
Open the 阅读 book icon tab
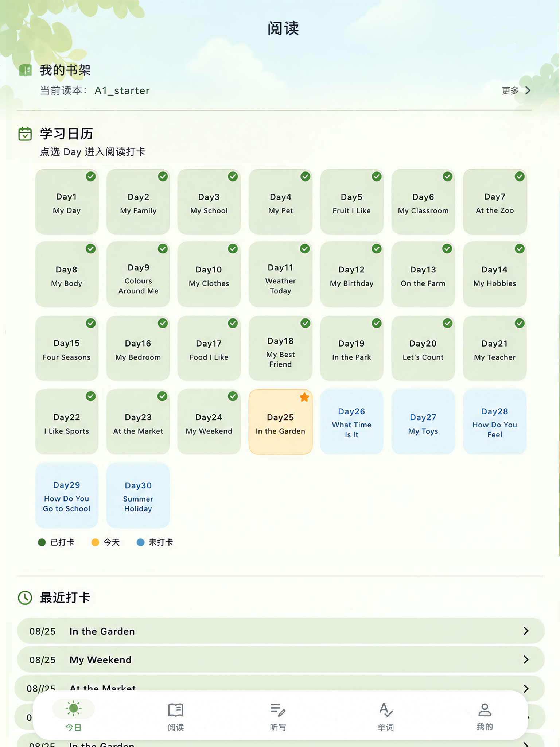tap(176, 710)
